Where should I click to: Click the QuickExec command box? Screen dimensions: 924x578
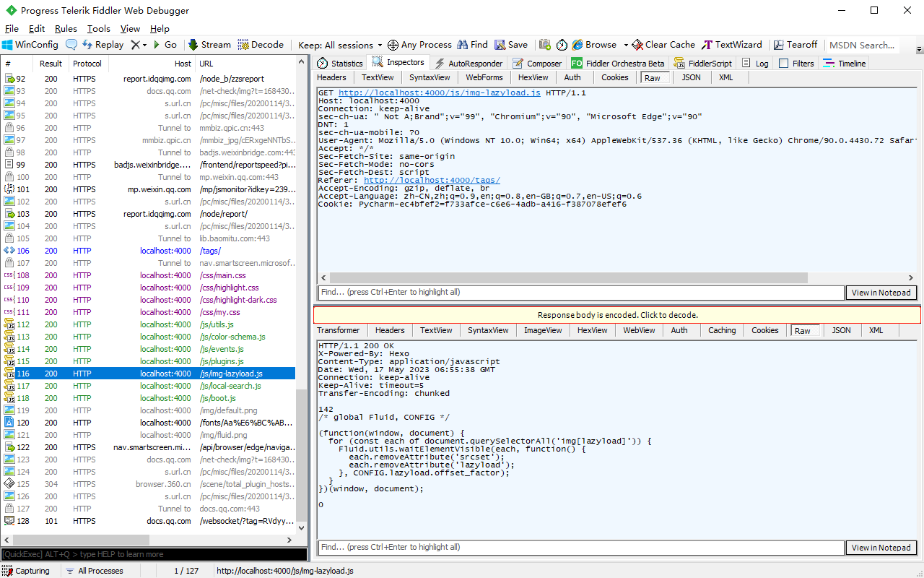(154, 554)
